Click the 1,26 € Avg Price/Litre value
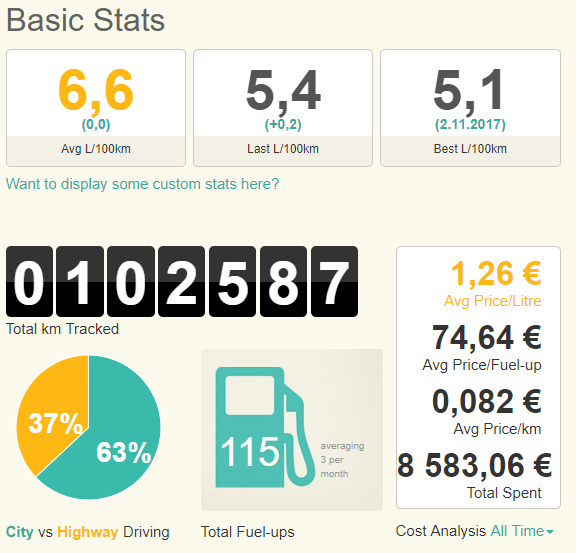Image resolution: width=576 pixels, height=553 pixels. click(496, 274)
